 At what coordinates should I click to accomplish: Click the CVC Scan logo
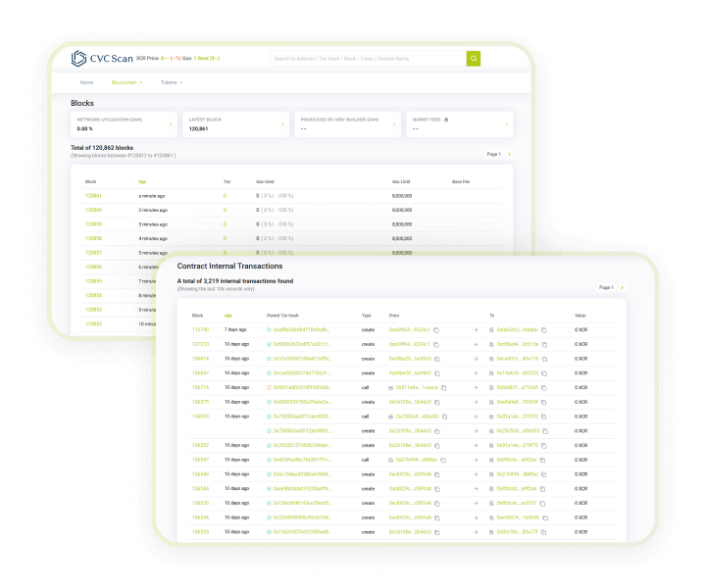click(103, 58)
